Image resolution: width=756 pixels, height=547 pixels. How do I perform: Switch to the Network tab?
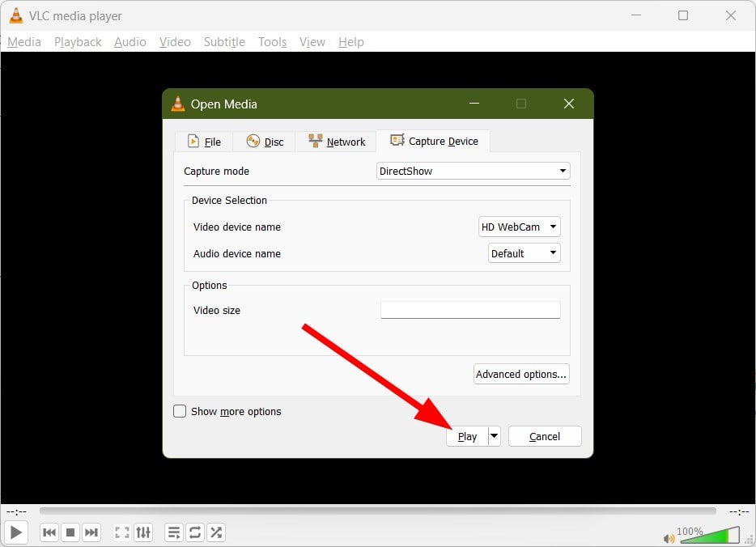336,142
